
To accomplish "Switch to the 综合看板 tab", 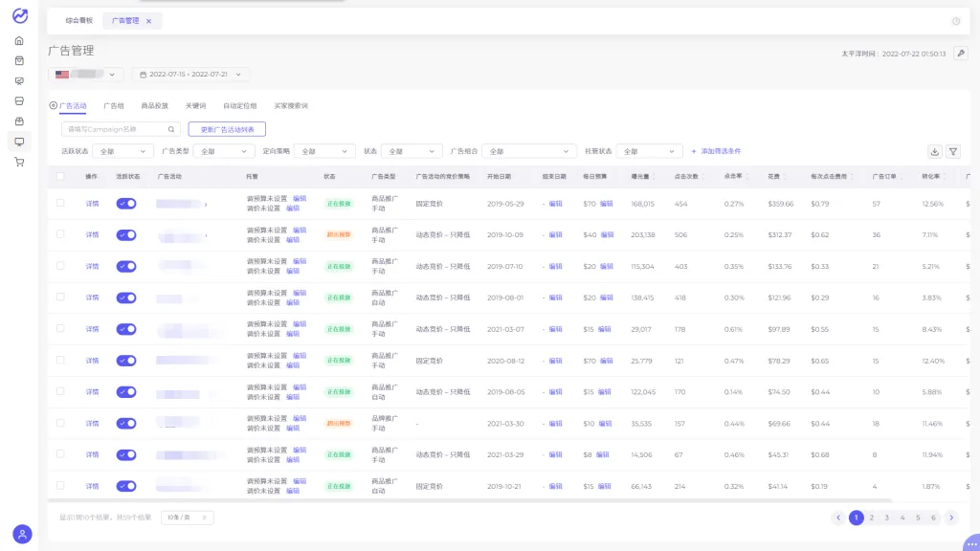I will 78,21.
